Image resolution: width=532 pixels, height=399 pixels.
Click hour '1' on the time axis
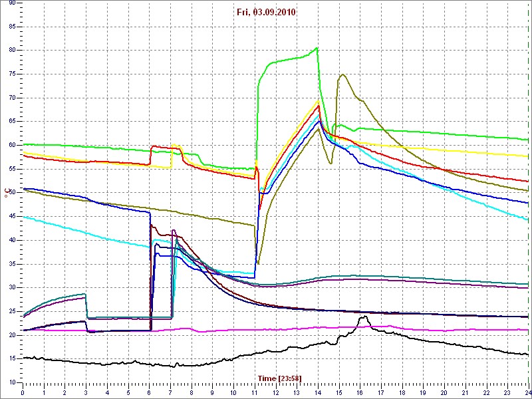[x=44, y=392]
